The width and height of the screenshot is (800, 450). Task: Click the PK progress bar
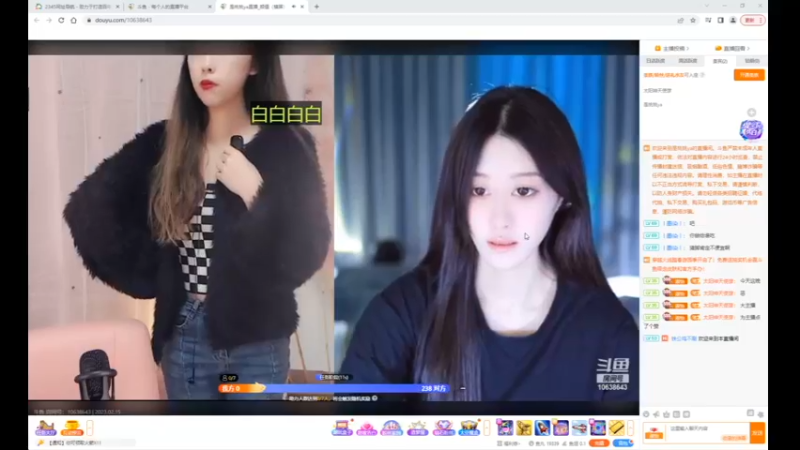(334, 388)
